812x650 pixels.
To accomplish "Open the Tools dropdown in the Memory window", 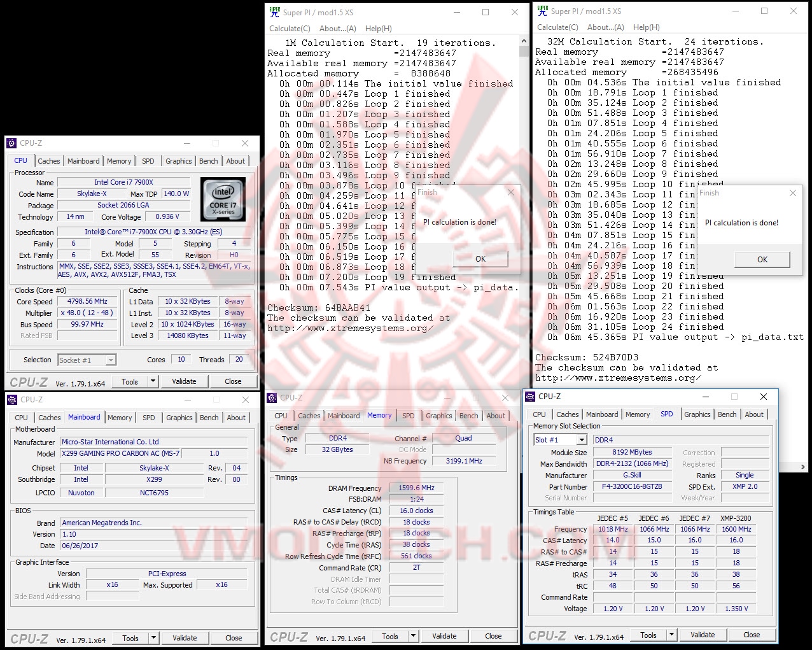I will tap(412, 636).
